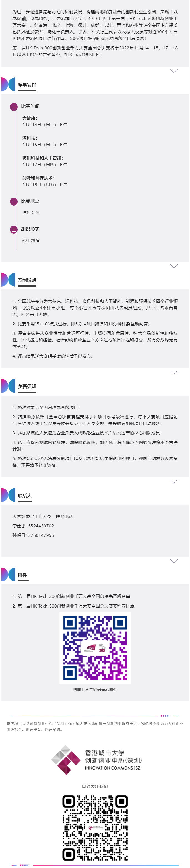
Task: Select the 参赛须知 section heading
Action: [x=27, y=386]
